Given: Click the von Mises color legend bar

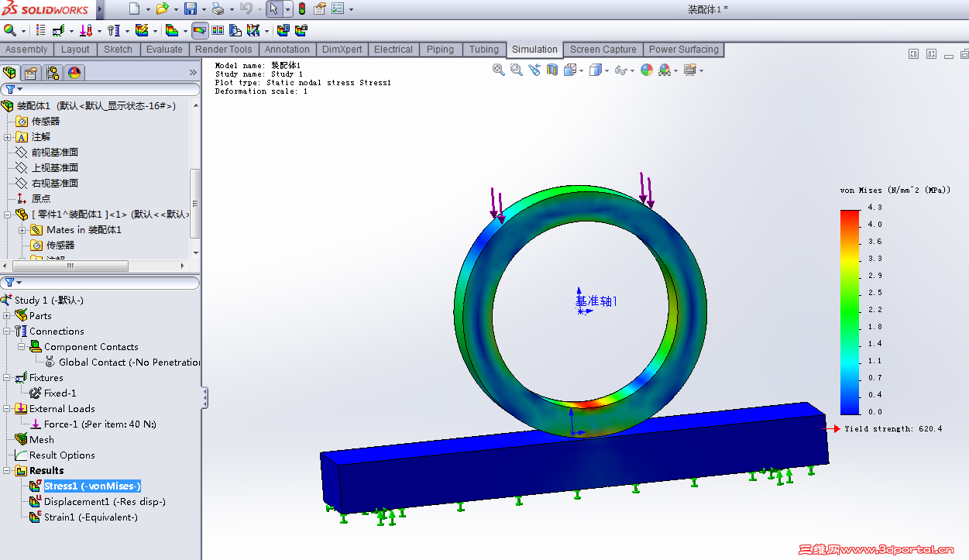Looking at the screenshot, I should point(850,312).
